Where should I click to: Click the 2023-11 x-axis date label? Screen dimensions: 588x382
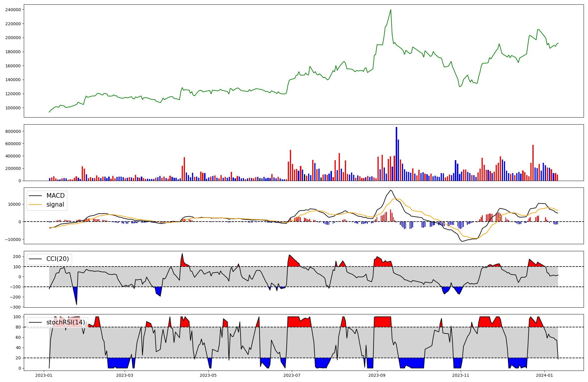click(x=461, y=375)
